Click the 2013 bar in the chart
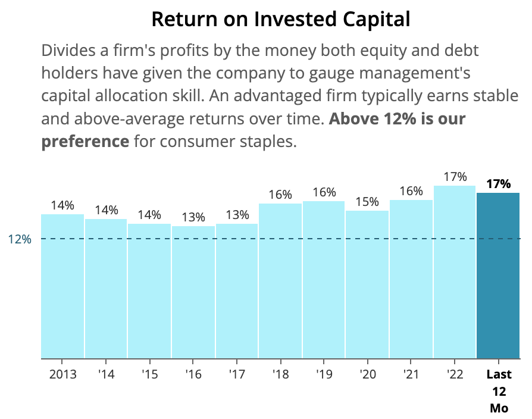This screenshot has width=532, height=419. [x=62, y=286]
